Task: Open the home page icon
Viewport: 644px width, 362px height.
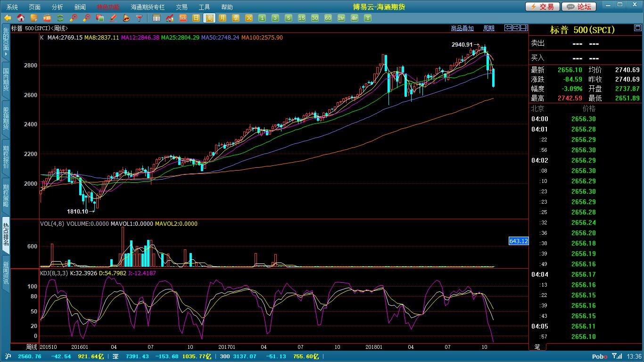Action: click(x=21, y=18)
